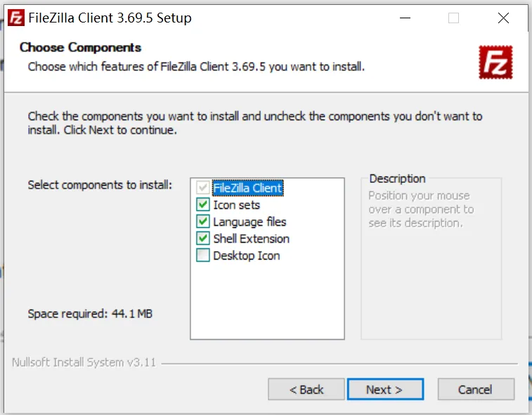Click the greyed FileZilla Client checkbox

[203, 188]
